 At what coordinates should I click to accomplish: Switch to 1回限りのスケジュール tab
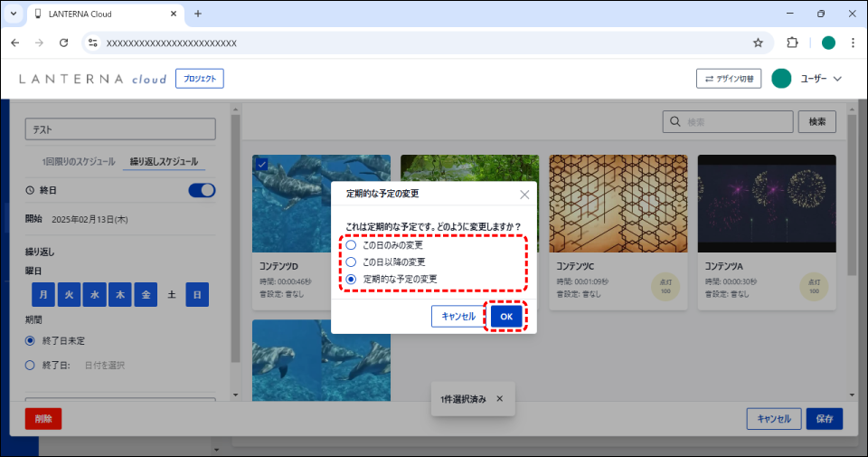point(79,162)
